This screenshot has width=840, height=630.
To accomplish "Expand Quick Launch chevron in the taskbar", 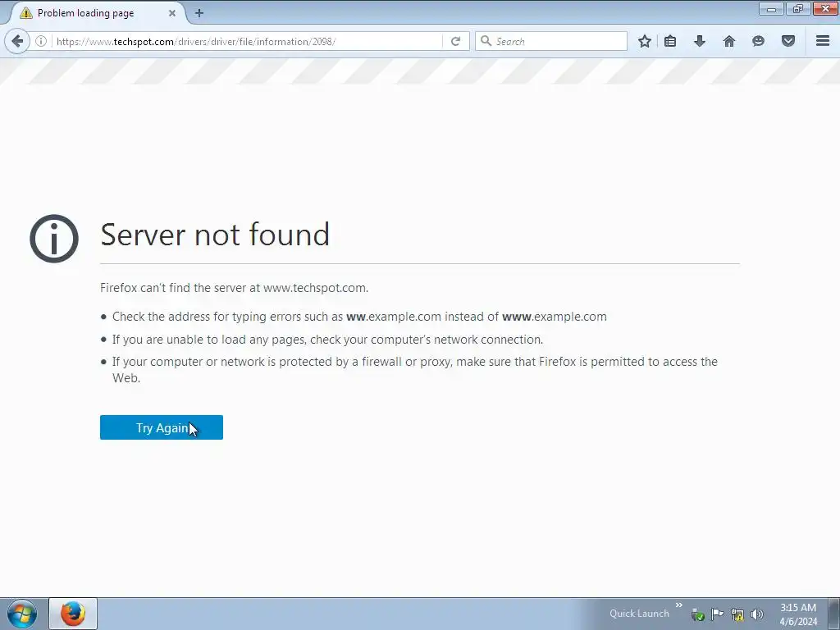I will tap(678, 605).
